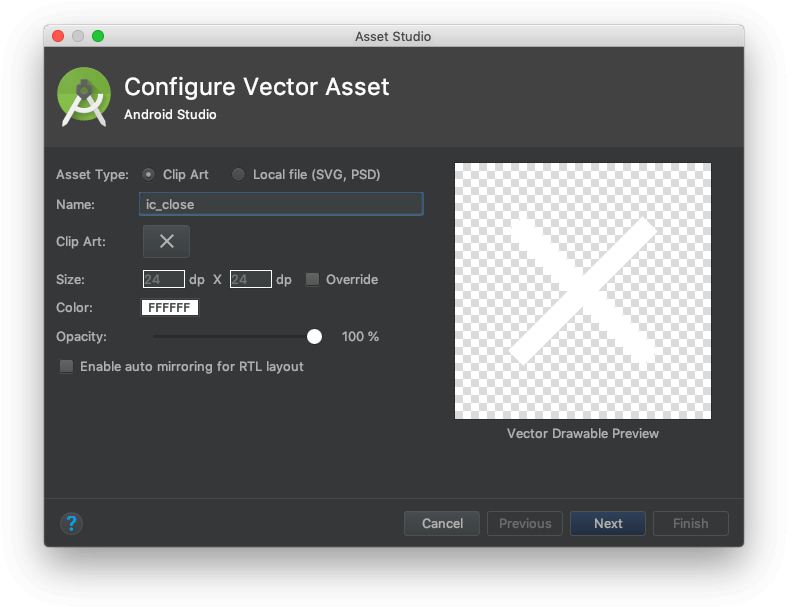Click the width size field
Image resolution: width=787 pixels, height=607 pixels.
(164, 280)
